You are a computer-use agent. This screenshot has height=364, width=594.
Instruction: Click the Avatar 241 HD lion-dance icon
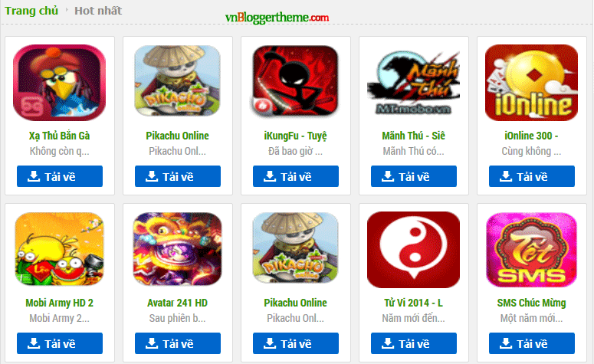pos(177,248)
